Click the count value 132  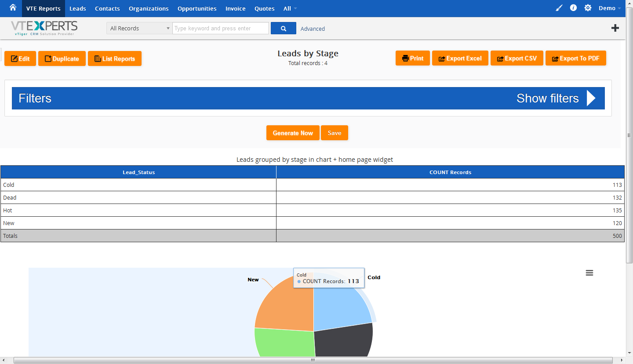click(x=617, y=198)
